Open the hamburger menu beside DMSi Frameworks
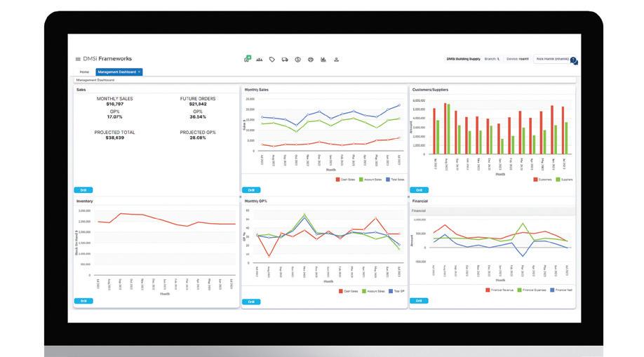The height and width of the screenshot is (357, 644). point(78,59)
